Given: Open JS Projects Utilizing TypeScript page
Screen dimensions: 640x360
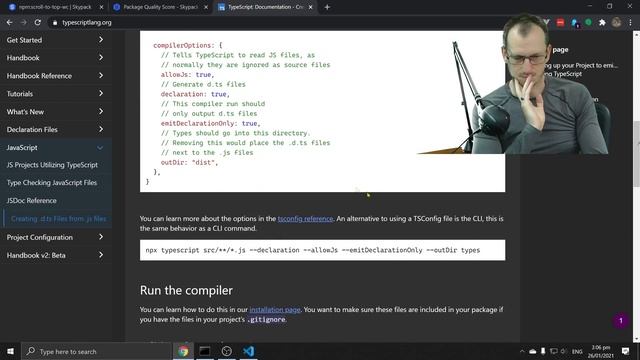Looking at the screenshot, I should click(x=52, y=165).
